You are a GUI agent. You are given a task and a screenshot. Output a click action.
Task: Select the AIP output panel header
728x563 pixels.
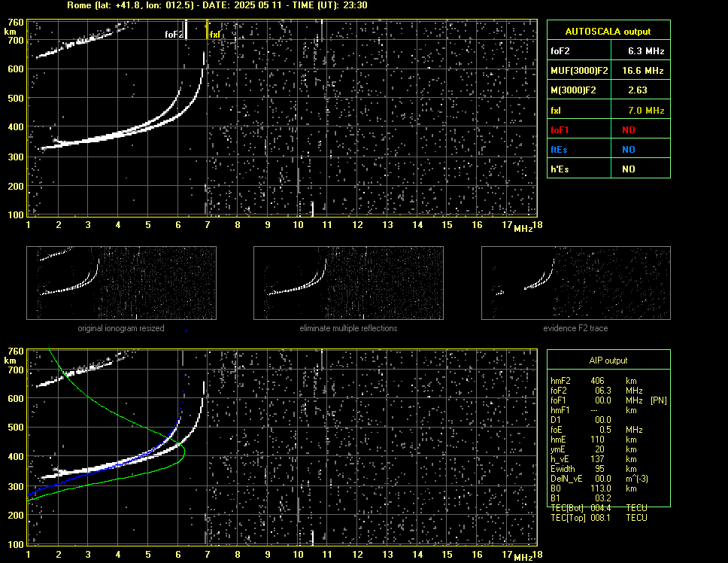[x=608, y=361]
